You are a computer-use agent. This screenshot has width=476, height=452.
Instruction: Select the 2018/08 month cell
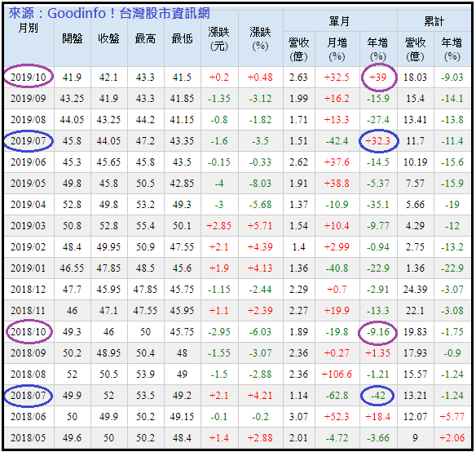point(29,374)
